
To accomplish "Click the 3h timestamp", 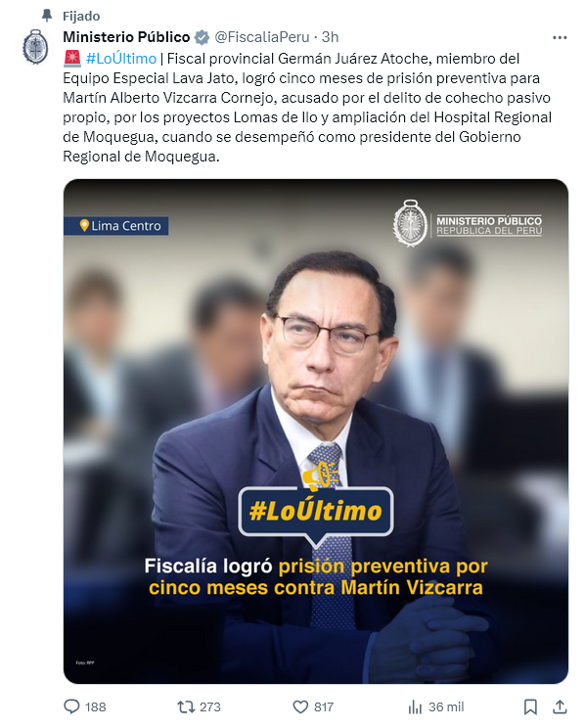I will (330, 37).
